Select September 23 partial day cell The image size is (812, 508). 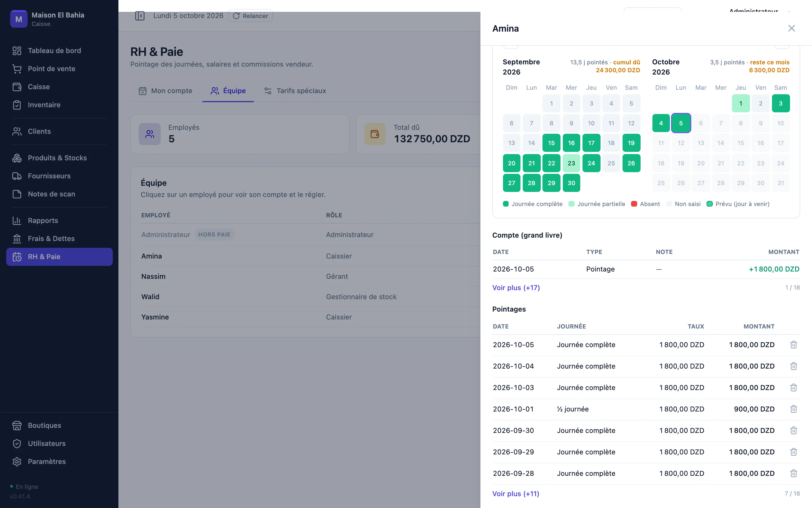tap(572, 163)
